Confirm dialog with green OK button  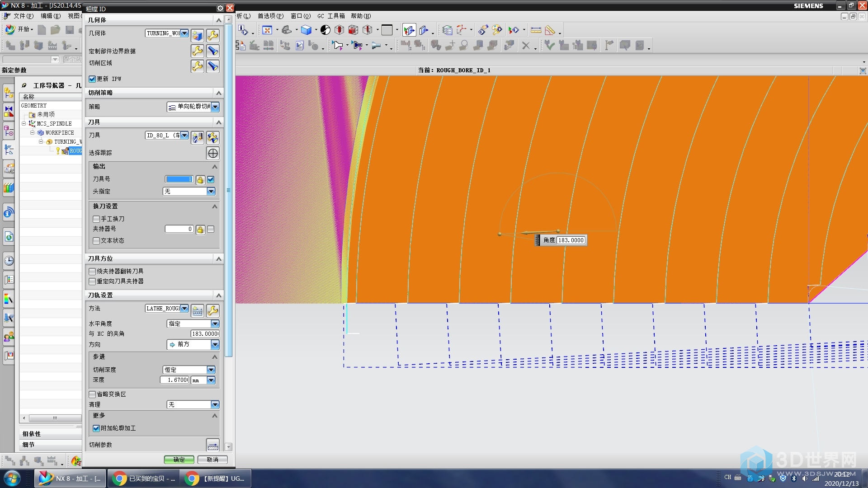click(179, 460)
